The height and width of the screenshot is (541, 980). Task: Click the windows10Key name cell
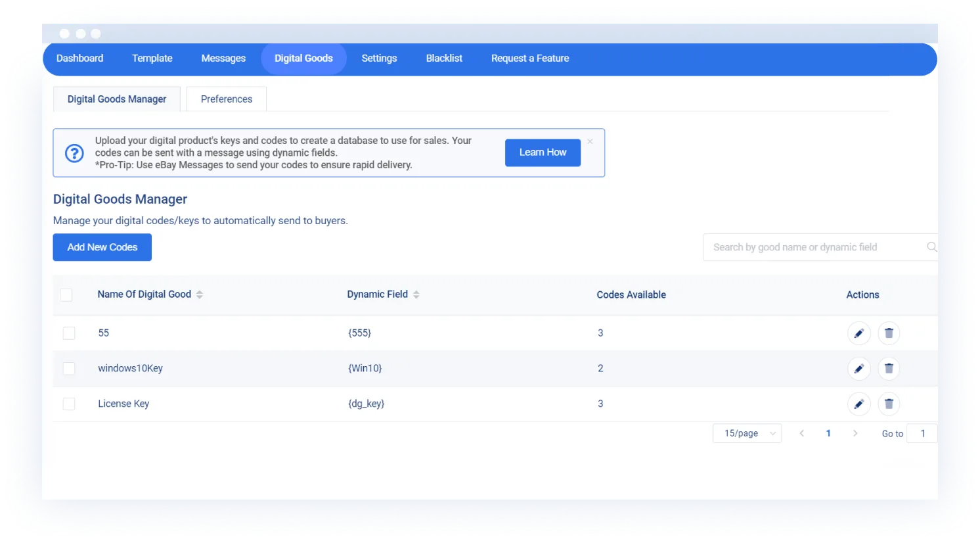[x=130, y=369]
